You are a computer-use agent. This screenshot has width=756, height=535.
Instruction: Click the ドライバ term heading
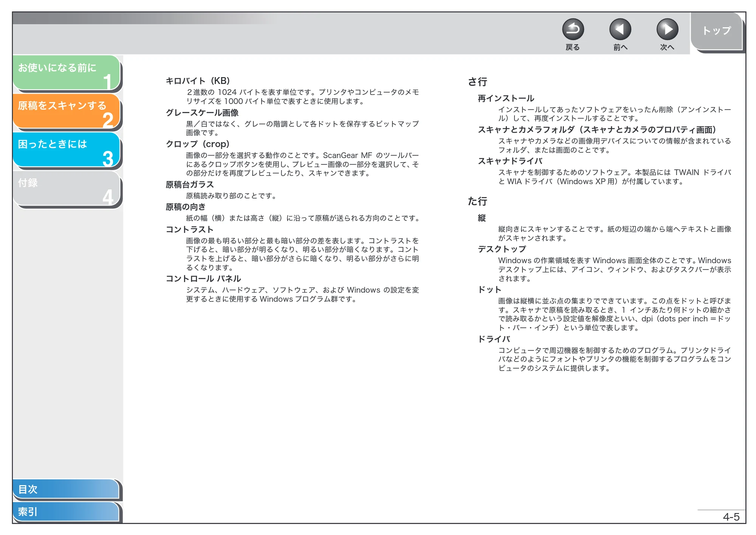click(494, 339)
